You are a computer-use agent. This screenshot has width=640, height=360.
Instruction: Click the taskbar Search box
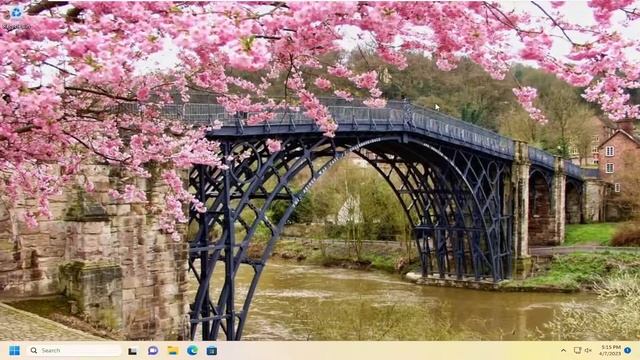point(74,351)
